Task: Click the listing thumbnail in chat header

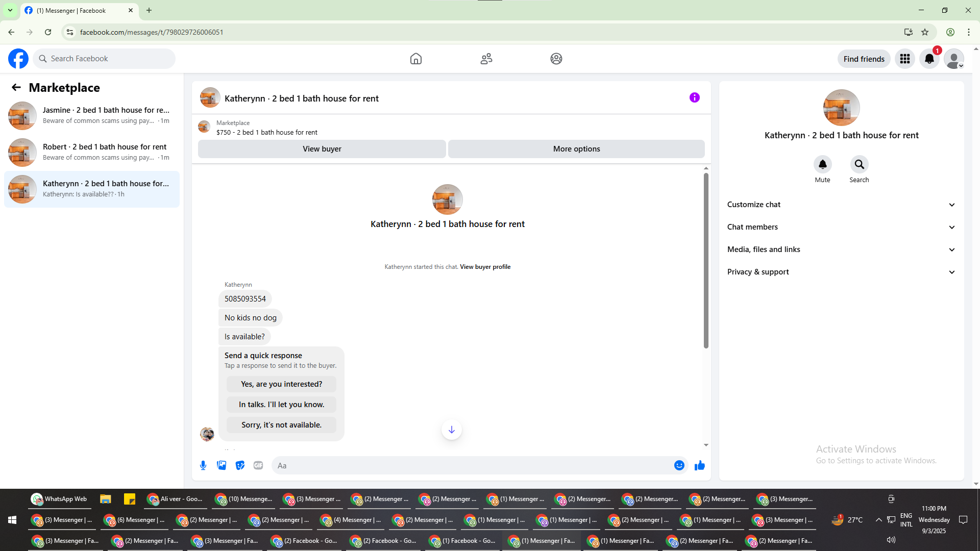Action: [210, 98]
